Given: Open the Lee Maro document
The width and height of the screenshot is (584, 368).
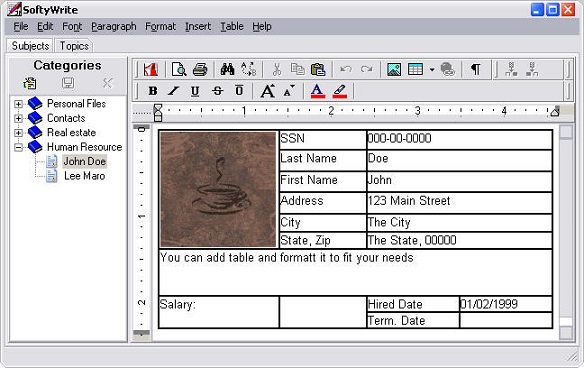Looking at the screenshot, I should 85,176.
